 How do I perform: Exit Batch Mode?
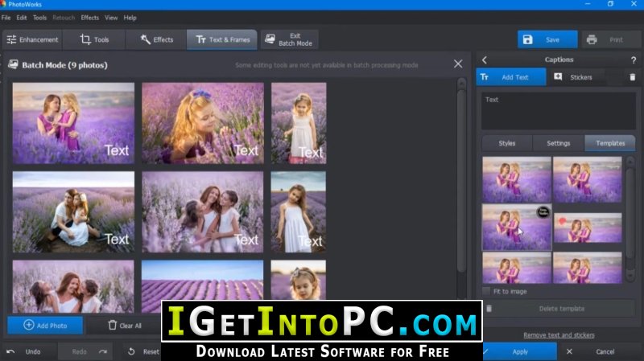(x=289, y=39)
